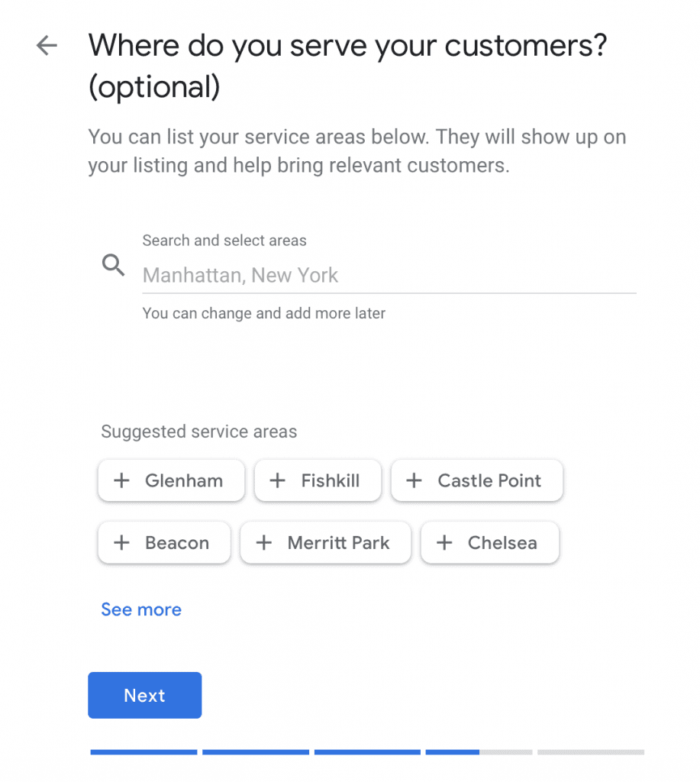Click the search magnifier icon
This screenshot has height=782, width=700.
[113, 265]
